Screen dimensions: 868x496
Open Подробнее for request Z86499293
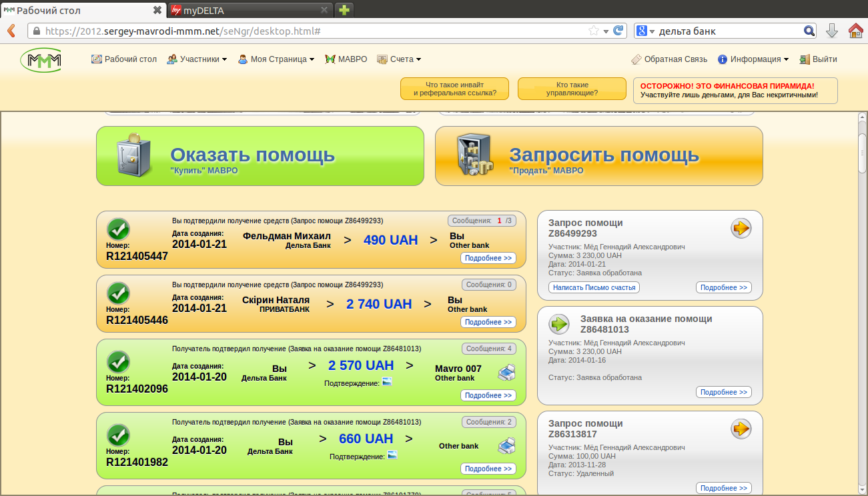724,287
